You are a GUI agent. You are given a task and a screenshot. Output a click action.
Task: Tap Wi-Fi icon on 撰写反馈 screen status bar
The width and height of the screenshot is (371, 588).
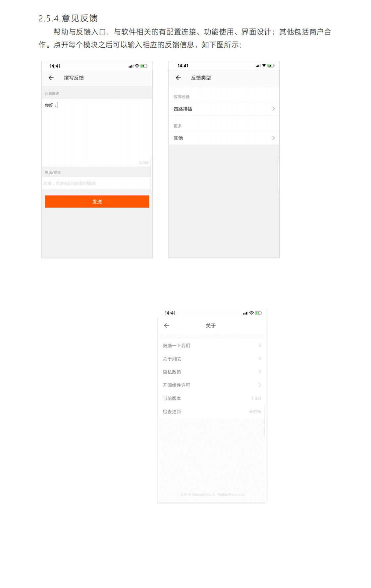[x=137, y=66]
